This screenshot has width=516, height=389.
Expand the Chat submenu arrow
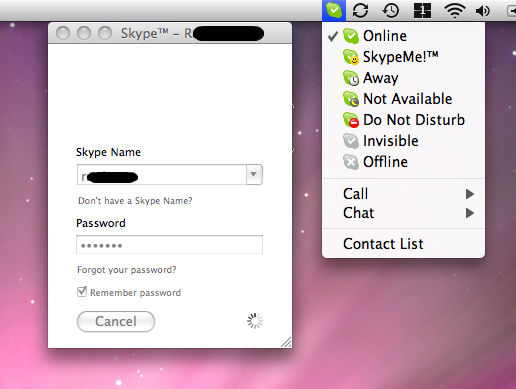470,213
